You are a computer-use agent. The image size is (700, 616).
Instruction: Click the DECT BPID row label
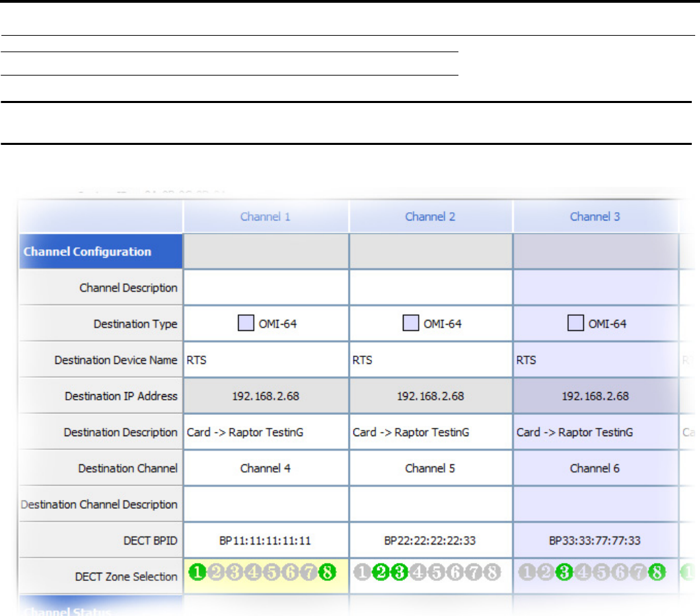click(x=150, y=540)
